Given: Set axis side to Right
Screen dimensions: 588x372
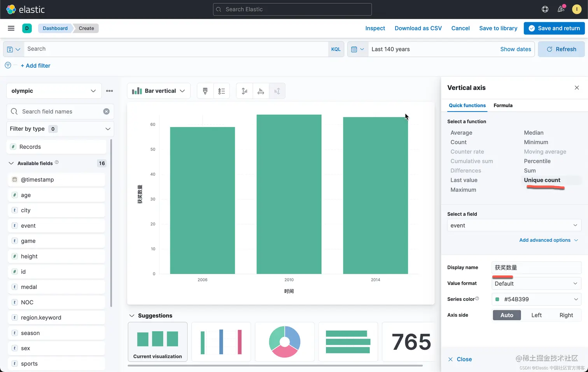Looking at the screenshot, I should pyautogui.click(x=566, y=315).
